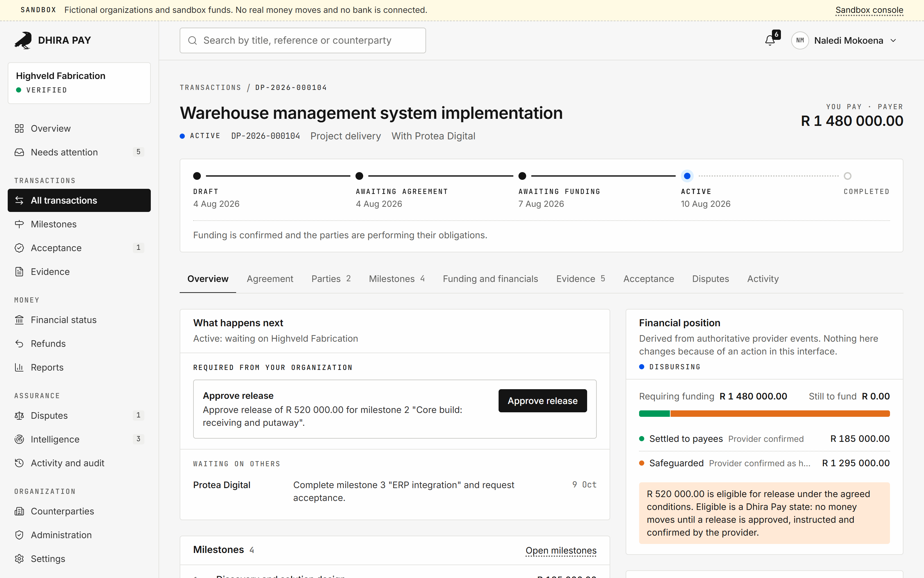Click the With Protea Digital text
This screenshot has height=578, width=924.
point(433,136)
